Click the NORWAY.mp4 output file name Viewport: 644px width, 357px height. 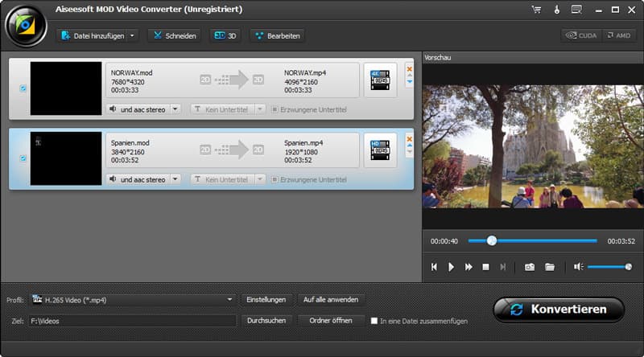coord(305,73)
